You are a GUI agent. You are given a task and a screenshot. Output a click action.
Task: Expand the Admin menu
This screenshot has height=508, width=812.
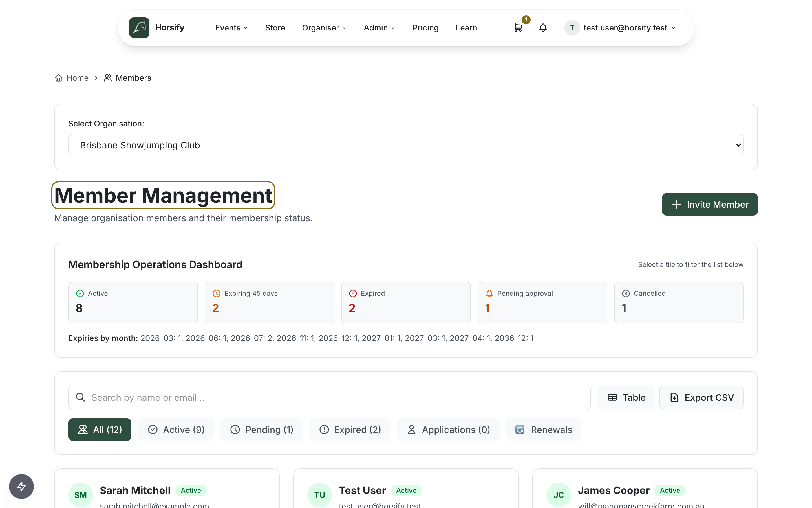point(379,28)
